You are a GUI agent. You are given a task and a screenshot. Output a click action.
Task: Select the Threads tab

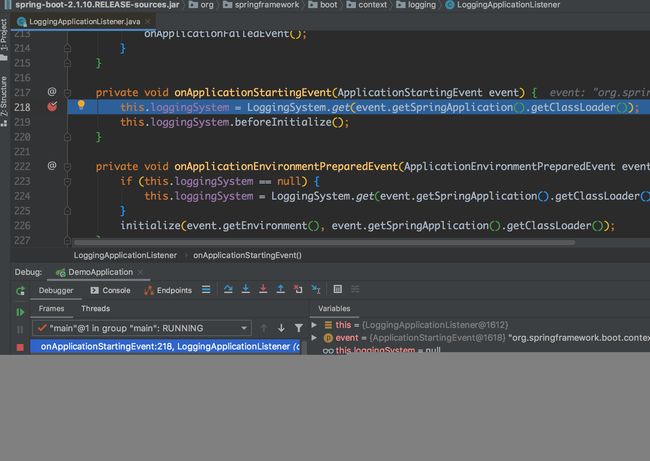[x=96, y=308]
